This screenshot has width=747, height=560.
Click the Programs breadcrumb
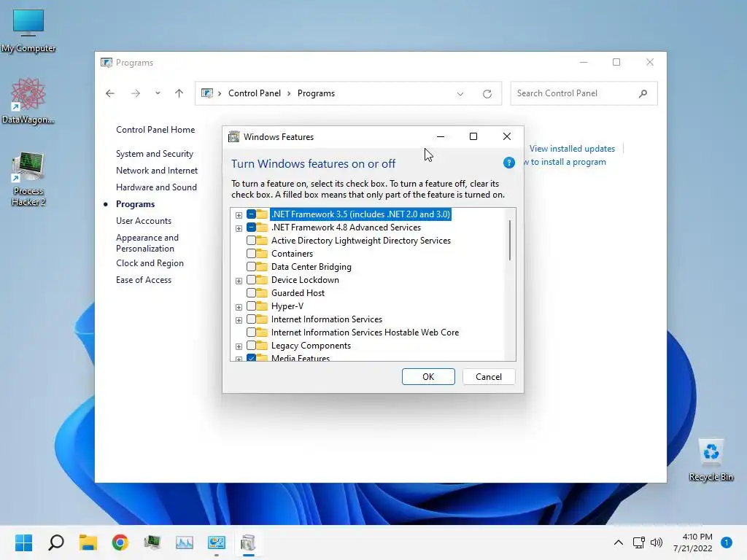coord(316,93)
